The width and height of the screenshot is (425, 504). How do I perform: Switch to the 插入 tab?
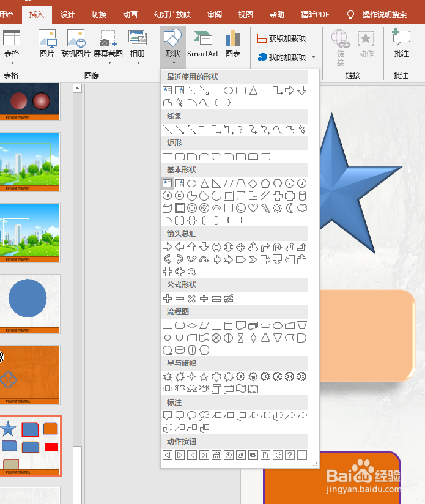[x=36, y=15]
